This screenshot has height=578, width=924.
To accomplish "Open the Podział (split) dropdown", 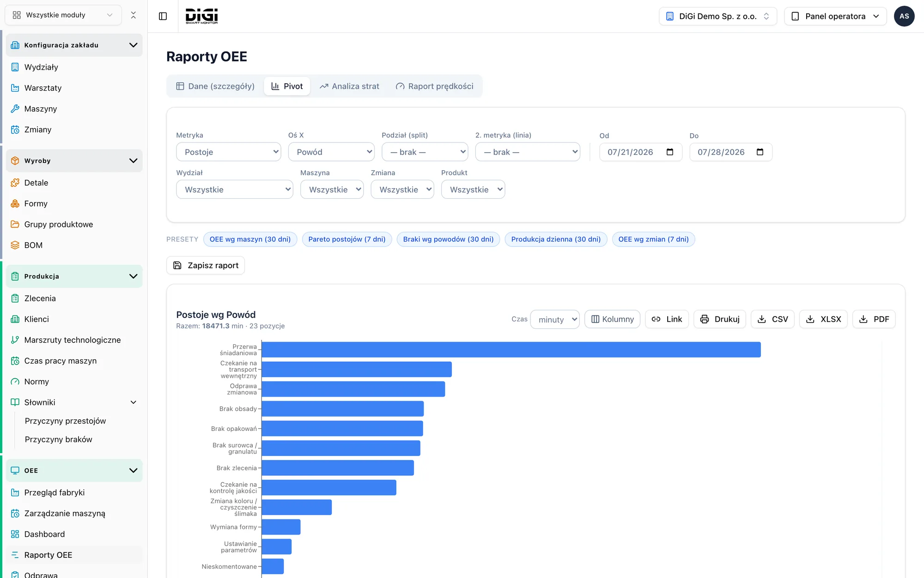I will [425, 152].
